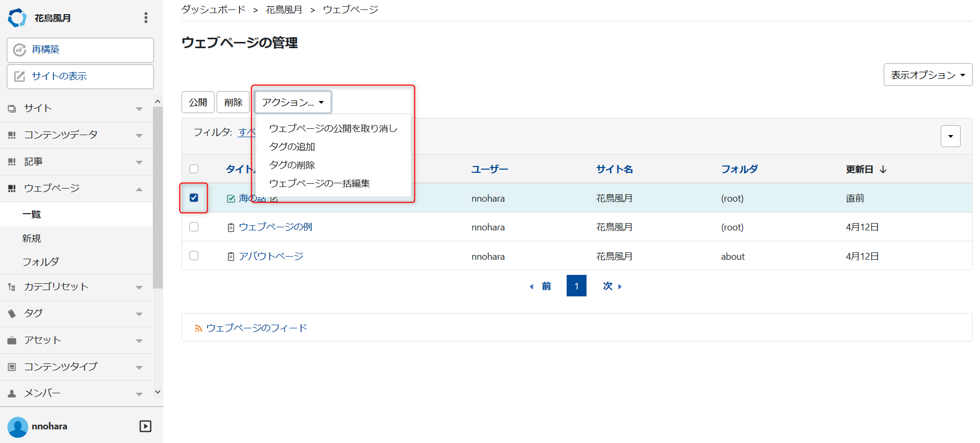Expand the コンテンツデータ section arrow
980x443 pixels.
point(139,136)
